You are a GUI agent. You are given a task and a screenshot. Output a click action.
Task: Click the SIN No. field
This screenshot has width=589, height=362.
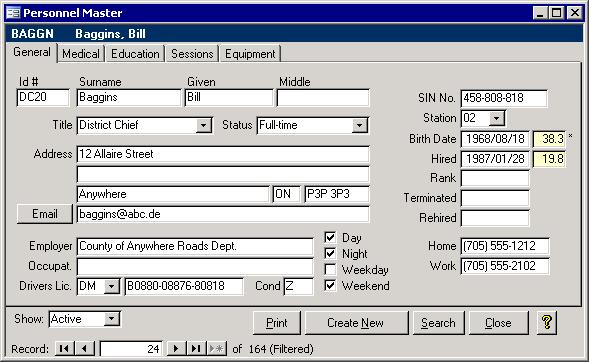pyautogui.click(x=504, y=98)
